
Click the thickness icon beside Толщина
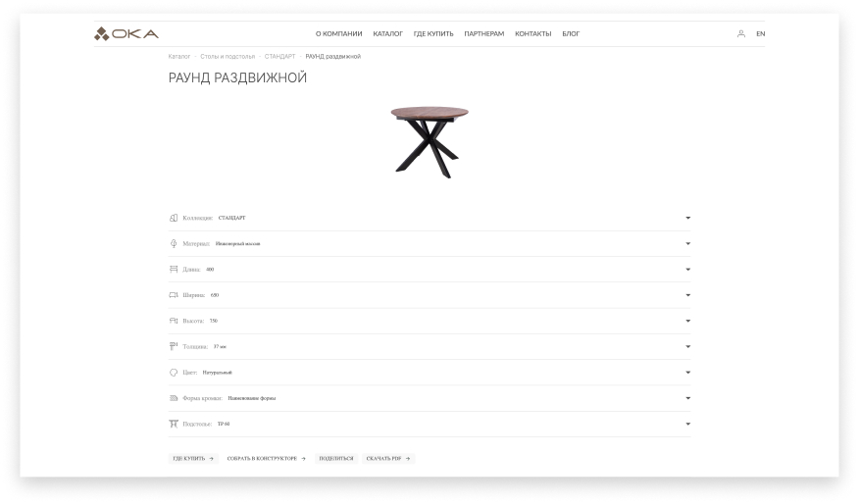(174, 346)
